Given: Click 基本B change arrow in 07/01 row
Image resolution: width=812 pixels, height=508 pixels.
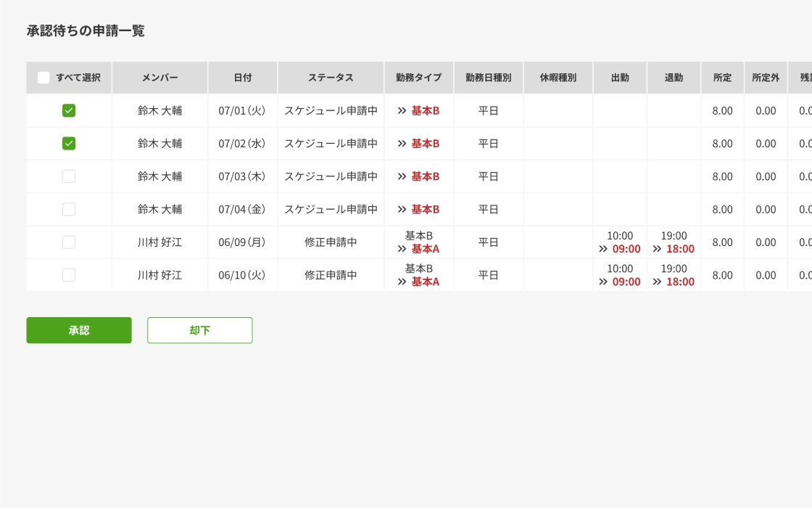Looking at the screenshot, I should pos(402,111).
